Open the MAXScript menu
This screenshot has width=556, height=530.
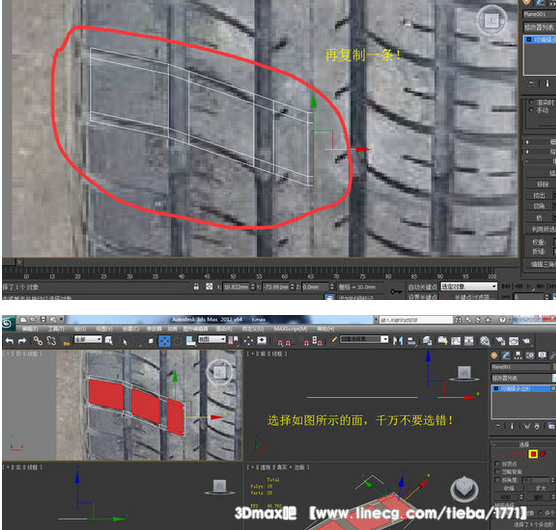[290, 329]
